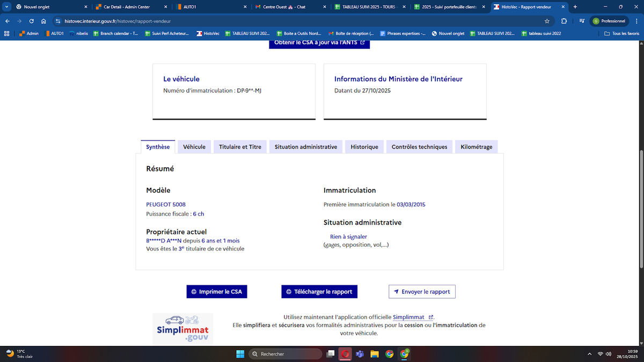Open the nibelis bookmark
The width and height of the screenshot is (644, 362).
tap(78, 33)
